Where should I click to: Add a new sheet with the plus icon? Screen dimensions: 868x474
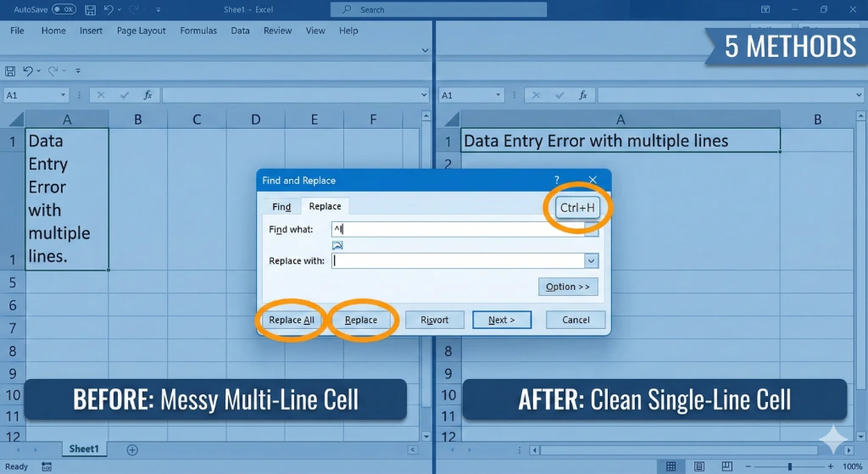tap(132, 449)
